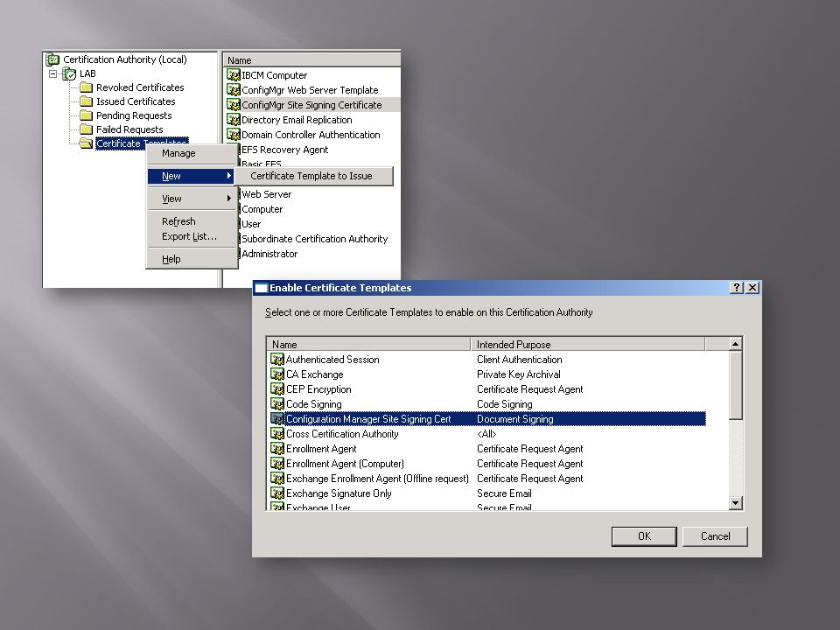
Task: Click the Revoked Certificates folder icon
Action: pyautogui.click(x=87, y=87)
